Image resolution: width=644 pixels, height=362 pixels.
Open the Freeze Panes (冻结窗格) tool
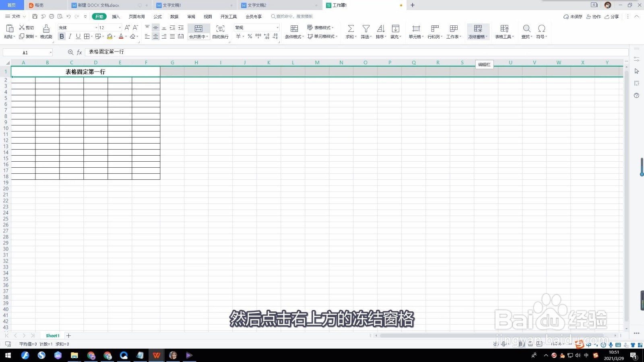point(477,31)
